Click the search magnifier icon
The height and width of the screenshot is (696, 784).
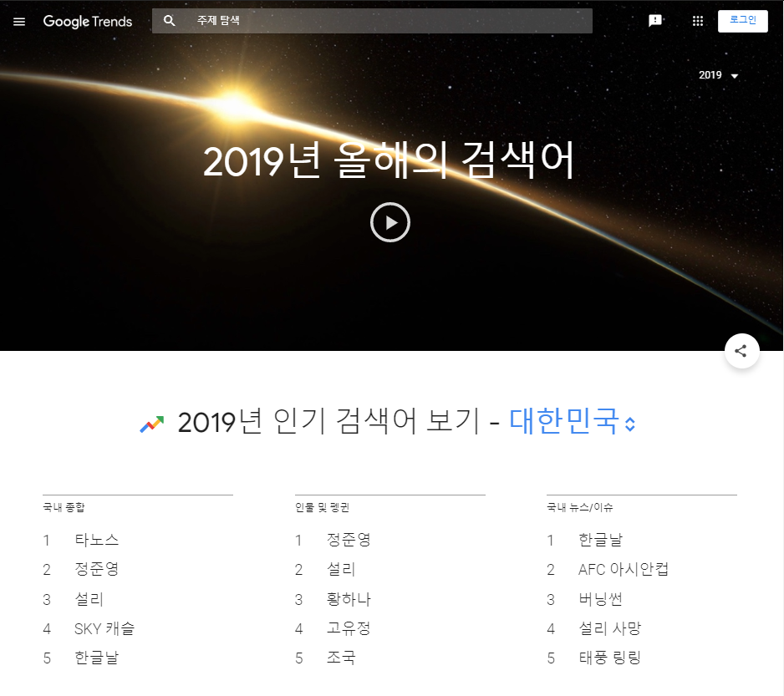(170, 21)
